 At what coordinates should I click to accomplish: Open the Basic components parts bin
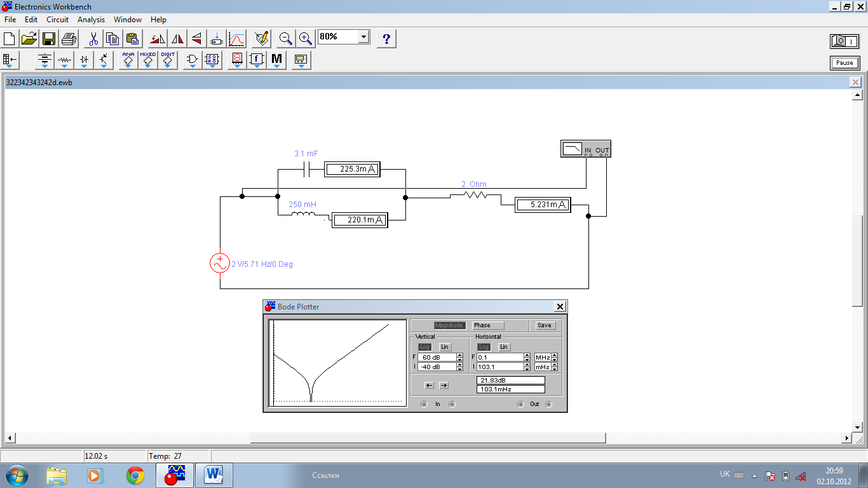pyautogui.click(x=64, y=60)
